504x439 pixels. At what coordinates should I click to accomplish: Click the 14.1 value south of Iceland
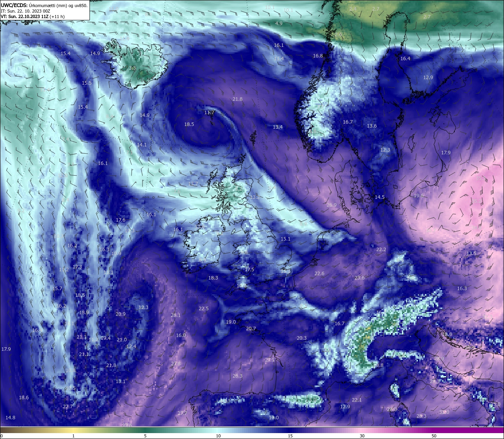pyautogui.click(x=142, y=145)
